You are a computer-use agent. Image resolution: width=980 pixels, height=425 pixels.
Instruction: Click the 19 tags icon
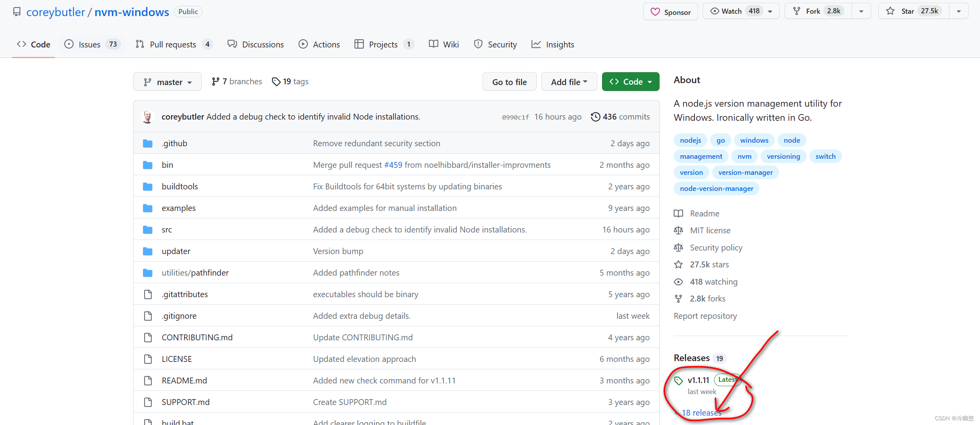click(x=276, y=82)
